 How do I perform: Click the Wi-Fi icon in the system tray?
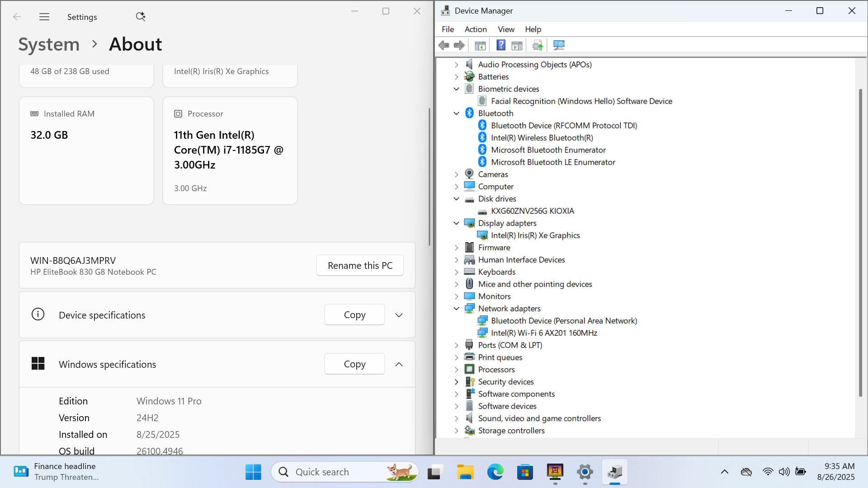[x=768, y=472]
